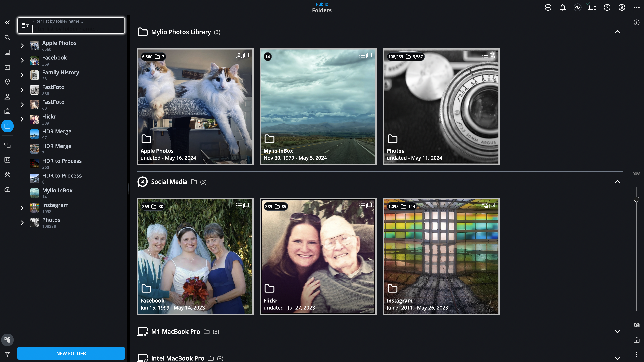644x362 pixels.
Task: Open the devices icon in top bar
Action: (x=592, y=8)
